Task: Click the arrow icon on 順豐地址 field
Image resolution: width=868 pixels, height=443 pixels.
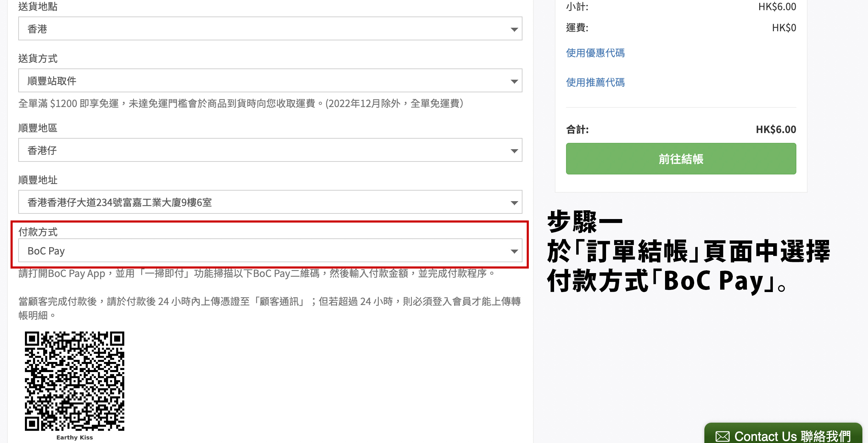Action: (514, 203)
